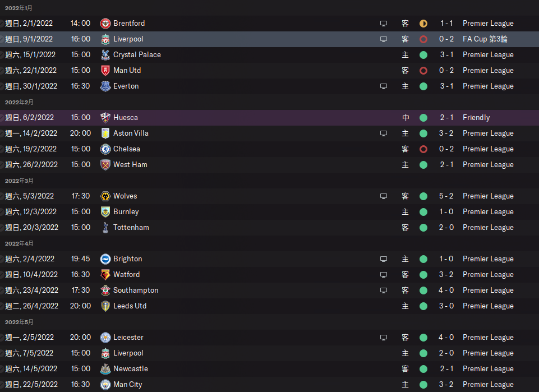Click FA Cup 第3輪 competition link
539x392 pixels.
pyautogui.click(x=485, y=39)
